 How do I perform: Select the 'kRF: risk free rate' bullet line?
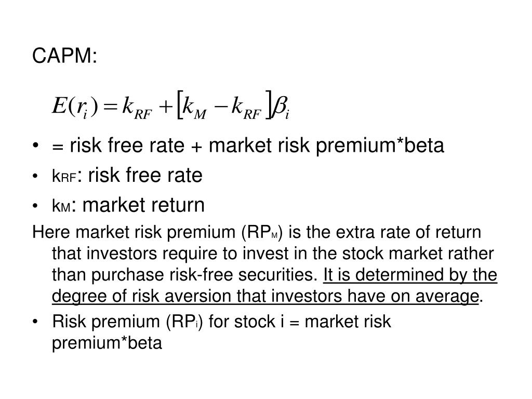pos(127,176)
